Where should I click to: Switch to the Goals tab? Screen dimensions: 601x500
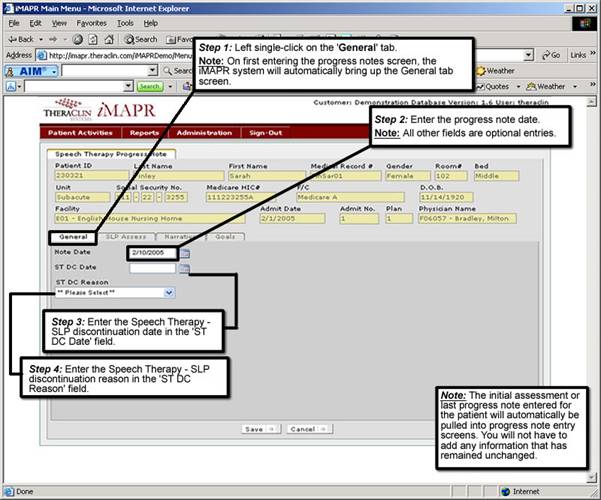click(x=225, y=237)
